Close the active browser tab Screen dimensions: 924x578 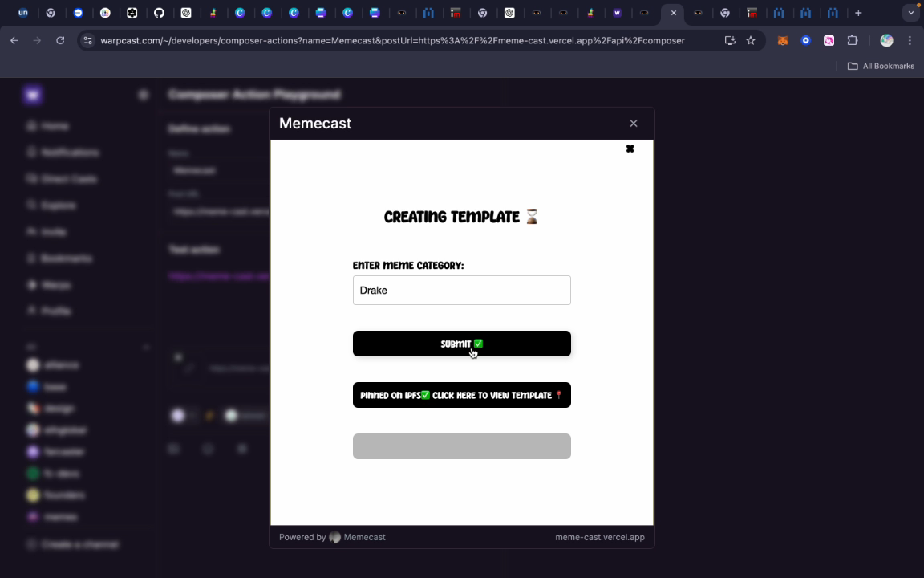[673, 13]
